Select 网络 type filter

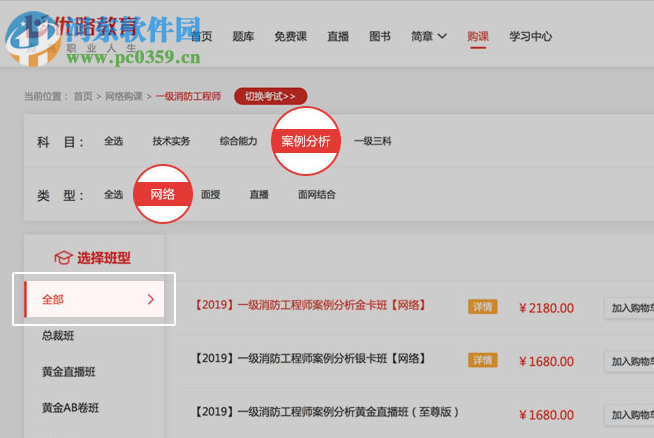click(x=163, y=194)
